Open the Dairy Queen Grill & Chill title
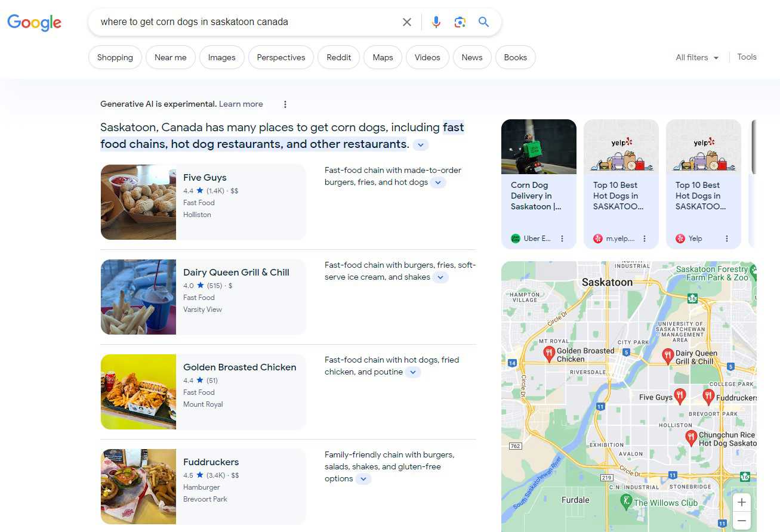 [236, 272]
